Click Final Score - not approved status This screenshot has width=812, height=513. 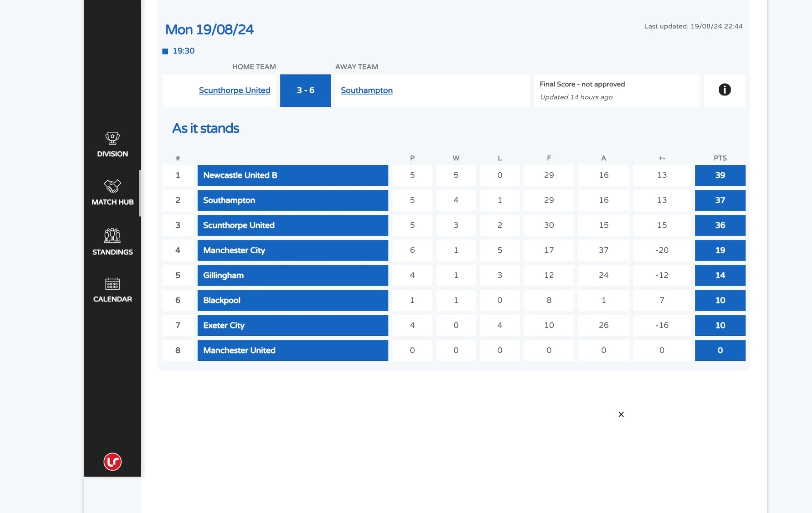tap(582, 84)
